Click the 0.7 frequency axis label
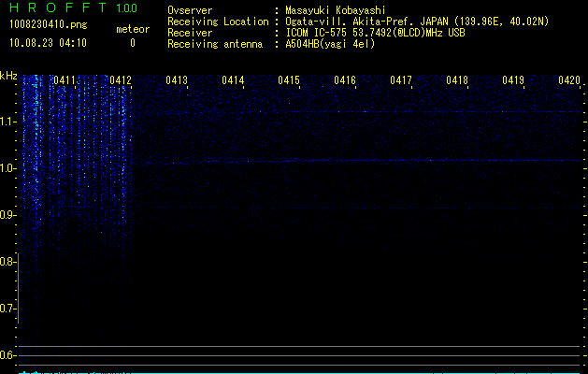This screenshot has height=374, width=588. click(x=7, y=309)
